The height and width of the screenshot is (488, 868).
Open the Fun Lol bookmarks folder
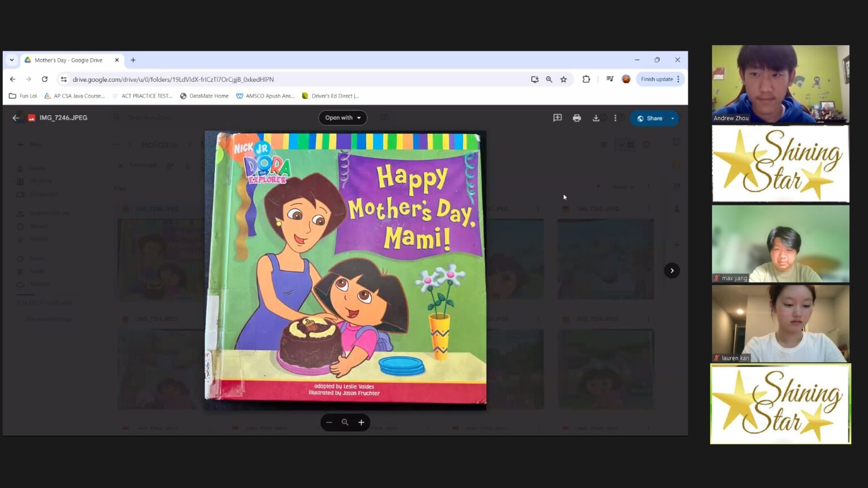(23, 96)
